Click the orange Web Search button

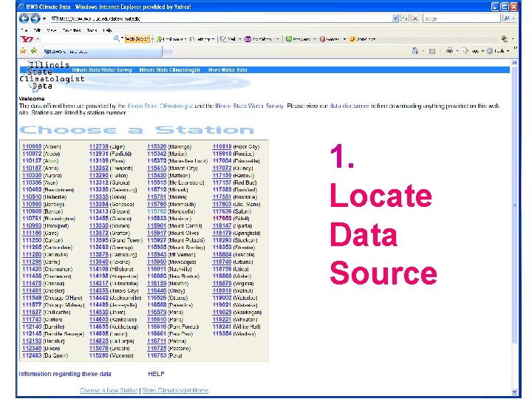137,39
